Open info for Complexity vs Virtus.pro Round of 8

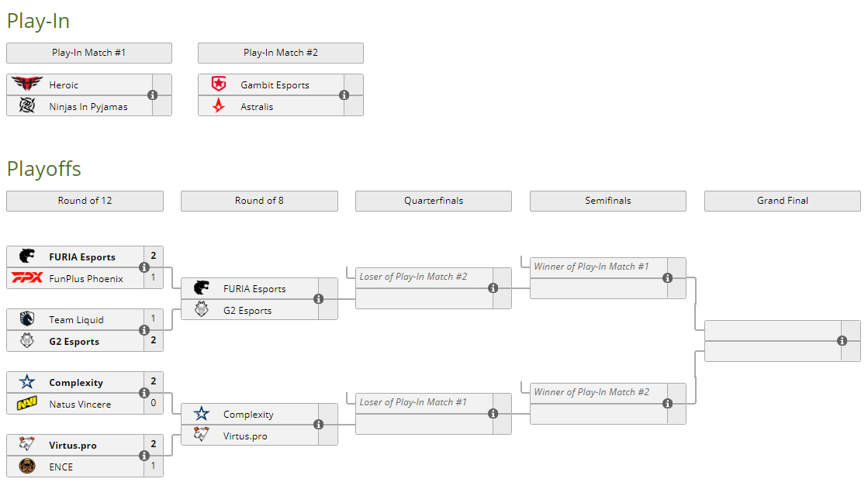318,425
